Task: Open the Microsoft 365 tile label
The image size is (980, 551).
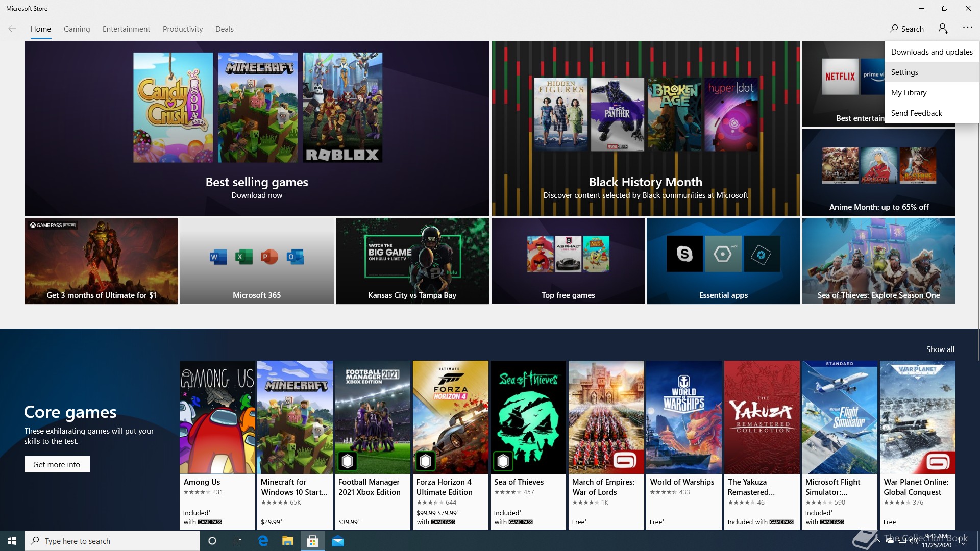Action: (x=257, y=295)
